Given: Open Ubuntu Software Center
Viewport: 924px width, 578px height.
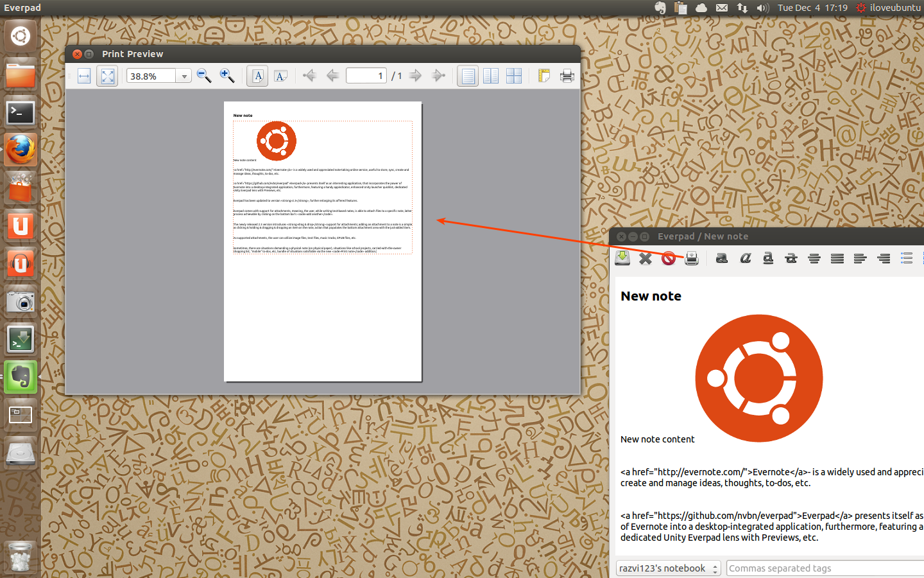Looking at the screenshot, I should 21,188.
